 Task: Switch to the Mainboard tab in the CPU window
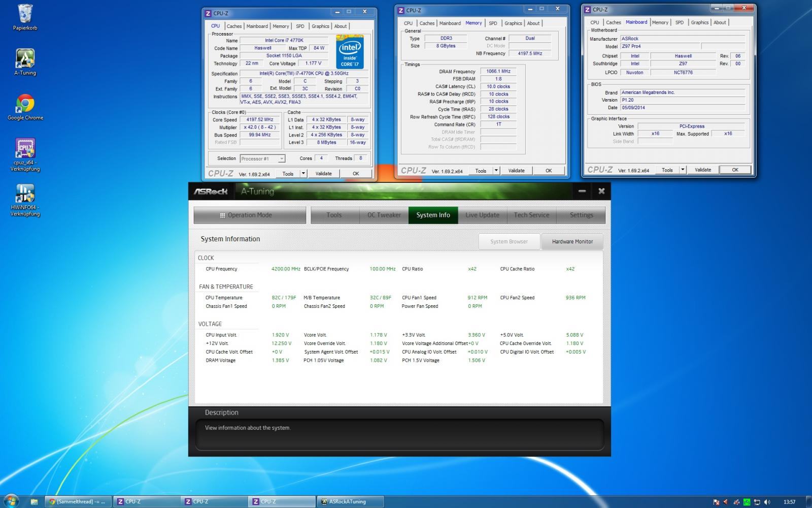257,26
